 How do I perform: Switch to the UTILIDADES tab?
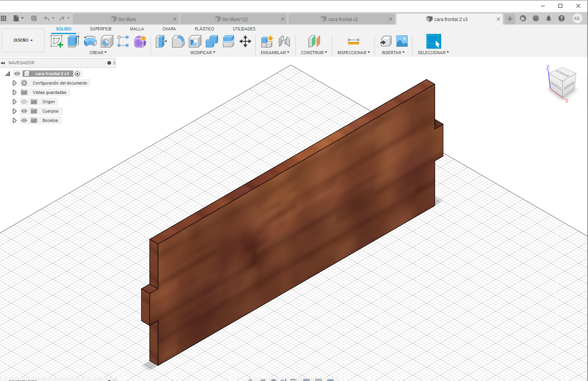244,29
